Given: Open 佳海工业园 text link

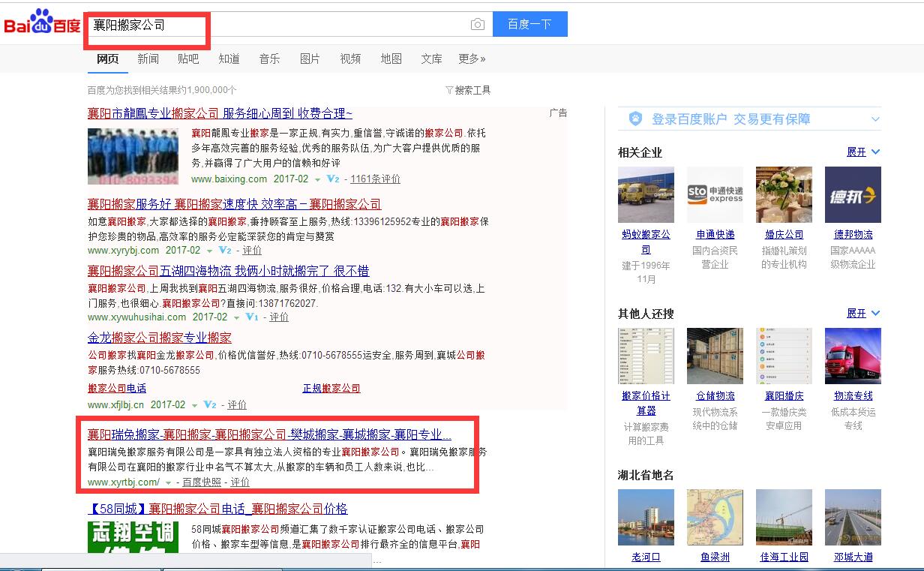Looking at the screenshot, I should pyautogui.click(x=784, y=557).
